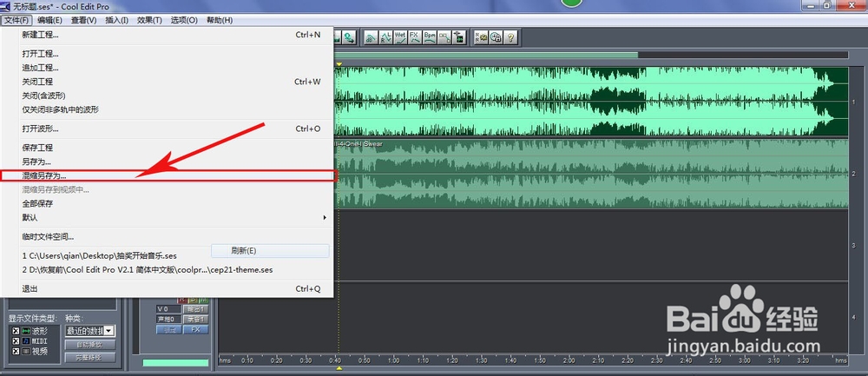The image size is (868, 376).
Task: Click the MIDI file type icon
Action: coord(26,341)
